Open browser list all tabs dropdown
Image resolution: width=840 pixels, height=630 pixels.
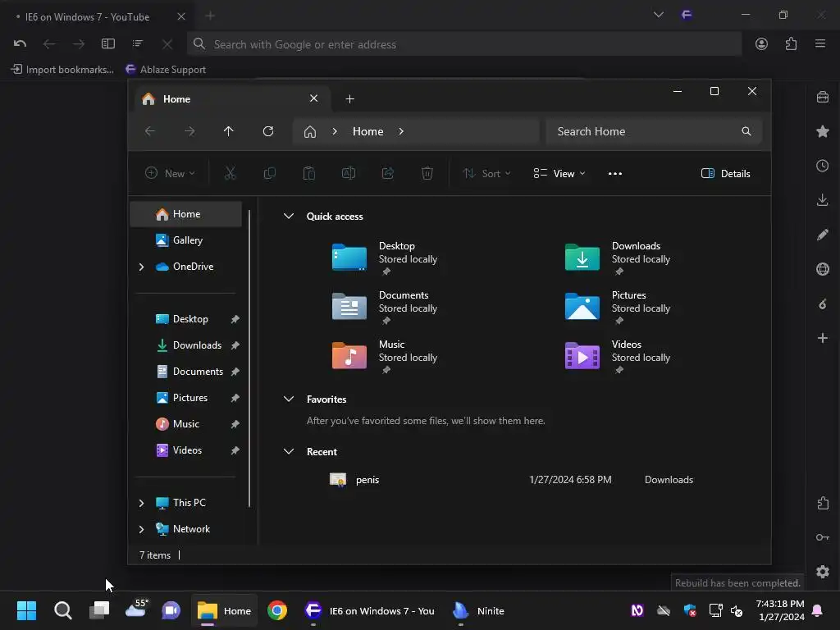click(659, 15)
